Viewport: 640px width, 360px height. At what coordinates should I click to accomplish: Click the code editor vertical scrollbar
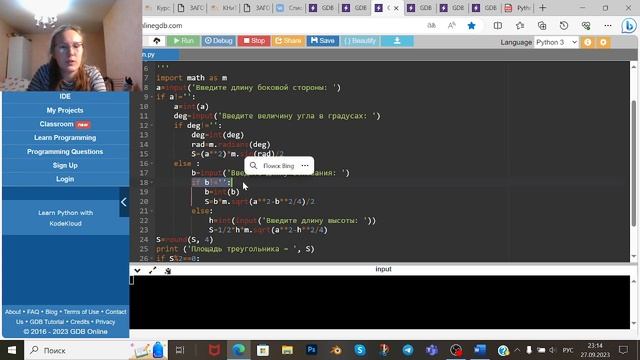click(x=633, y=162)
